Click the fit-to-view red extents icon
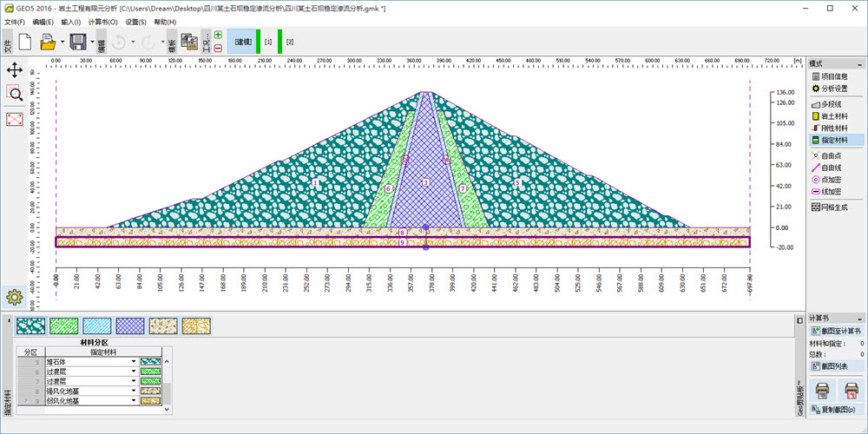Screen dimensions: 868x434 [x=15, y=118]
